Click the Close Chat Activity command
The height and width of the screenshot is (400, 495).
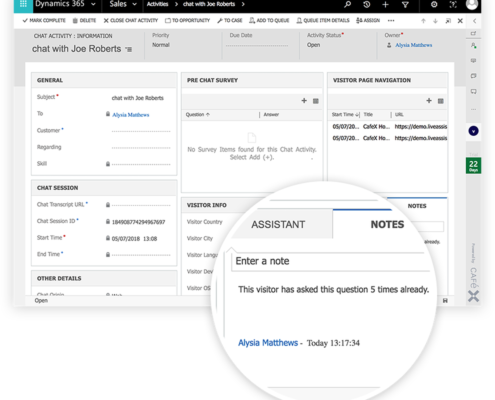tap(131, 21)
